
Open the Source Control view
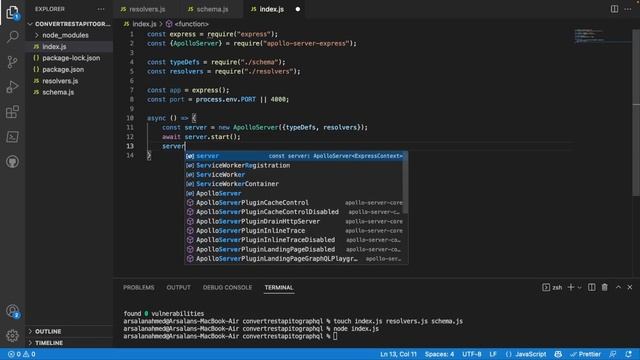click(x=13, y=62)
